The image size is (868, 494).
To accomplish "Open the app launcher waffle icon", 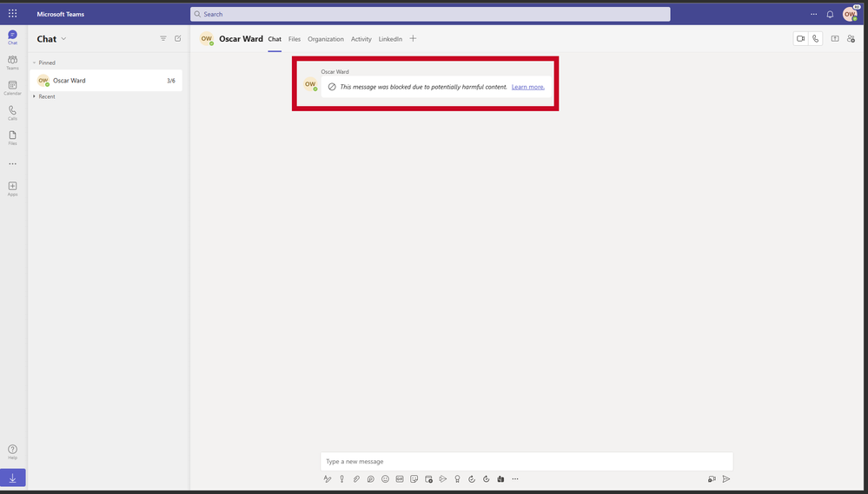I will tap(12, 14).
